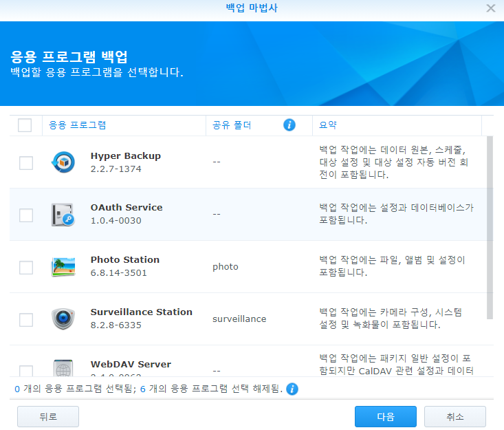Select the Hyper Backup name text
This screenshot has width=504, height=430.
(x=126, y=156)
